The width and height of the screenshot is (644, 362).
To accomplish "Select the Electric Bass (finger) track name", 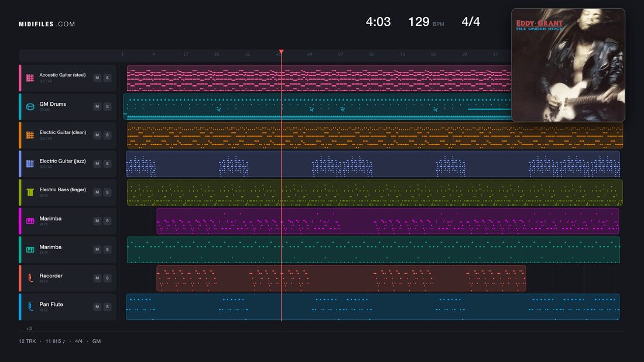I will (x=63, y=189).
